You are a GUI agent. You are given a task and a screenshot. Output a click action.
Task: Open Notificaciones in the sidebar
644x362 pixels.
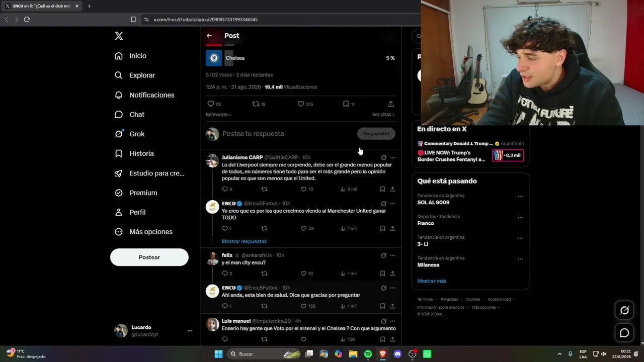pos(144,95)
